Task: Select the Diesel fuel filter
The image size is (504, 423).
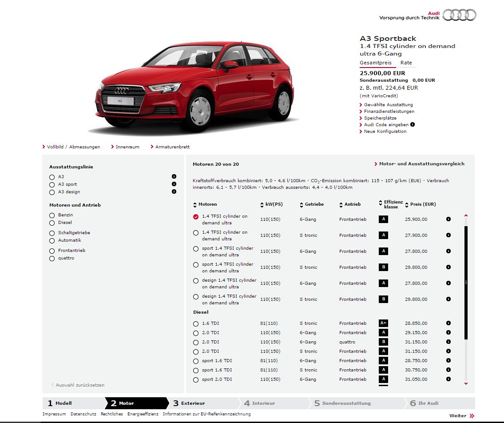Action: (x=52, y=223)
